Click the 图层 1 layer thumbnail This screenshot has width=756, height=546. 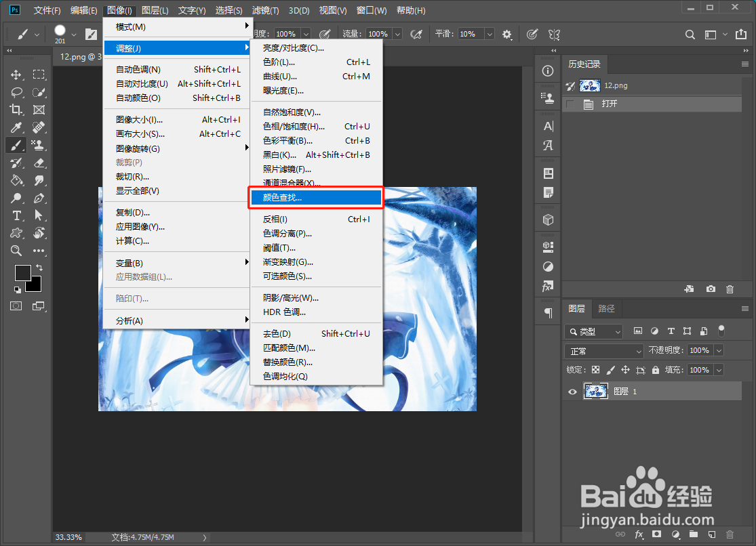595,392
